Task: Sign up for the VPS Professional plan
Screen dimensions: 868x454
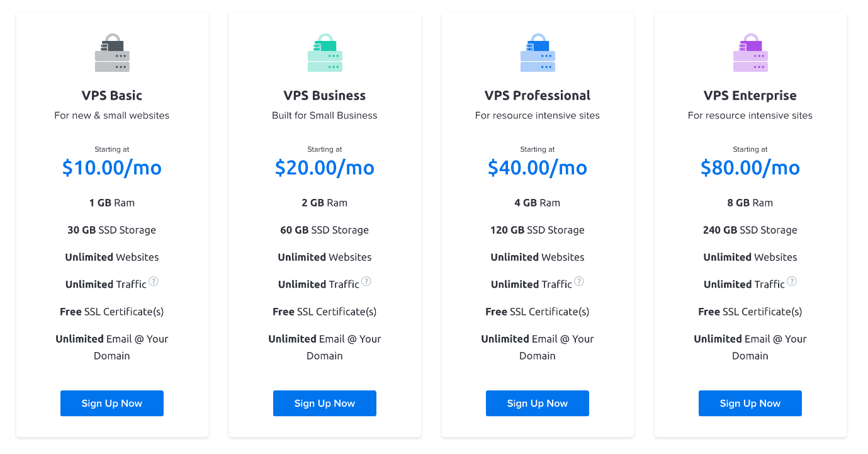Action: [538, 404]
